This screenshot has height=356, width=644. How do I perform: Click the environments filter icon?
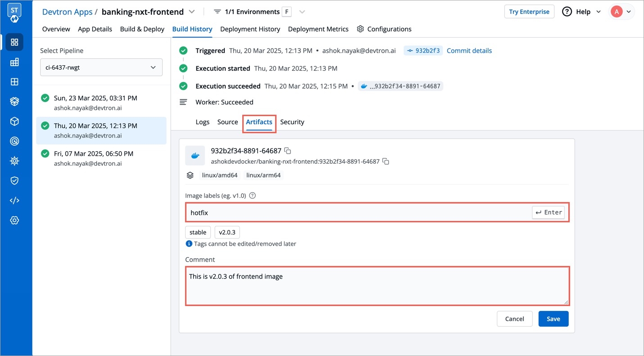pos(218,12)
